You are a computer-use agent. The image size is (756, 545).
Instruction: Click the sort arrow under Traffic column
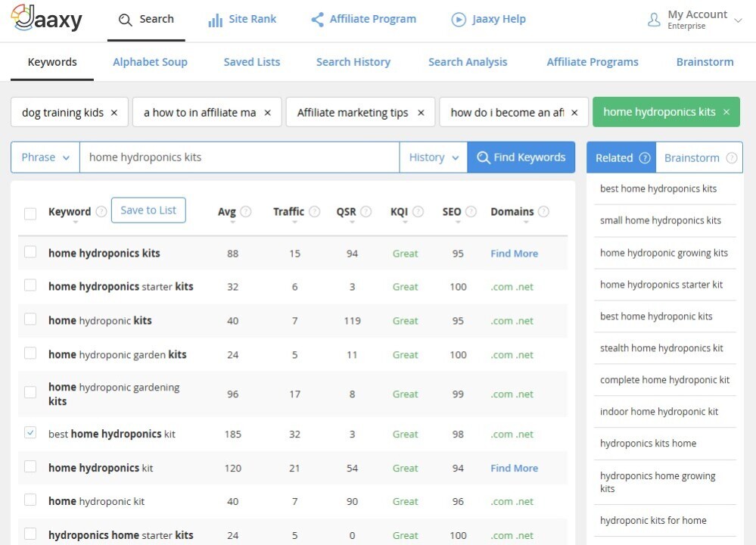(x=294, y=223)
